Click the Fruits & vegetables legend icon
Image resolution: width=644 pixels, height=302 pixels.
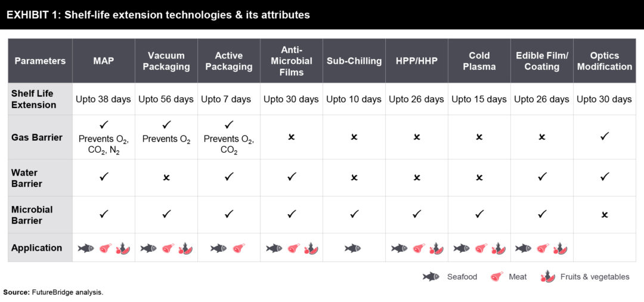coord(547,277)
